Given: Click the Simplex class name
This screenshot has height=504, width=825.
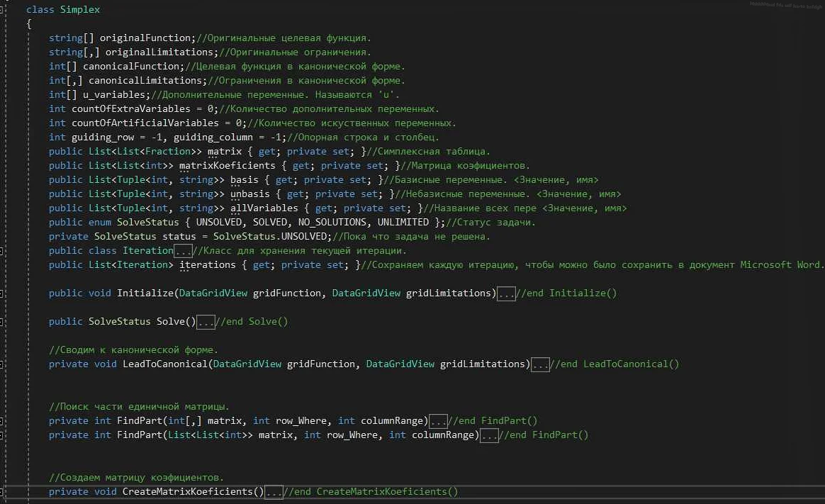Looking at the screenshot, I should coord(80,10).
